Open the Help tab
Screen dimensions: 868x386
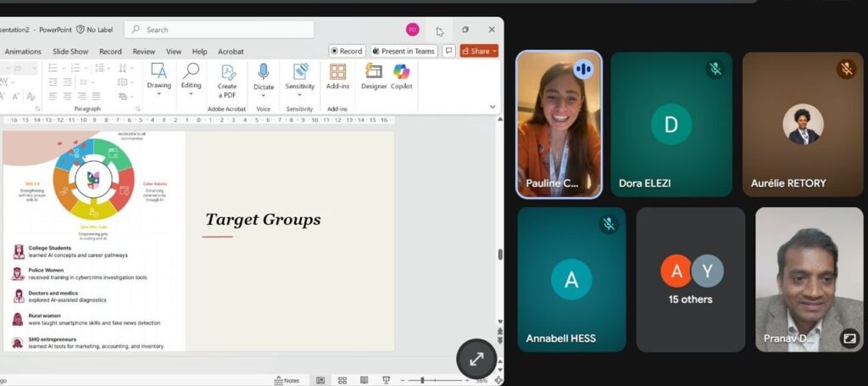point(199,52)
